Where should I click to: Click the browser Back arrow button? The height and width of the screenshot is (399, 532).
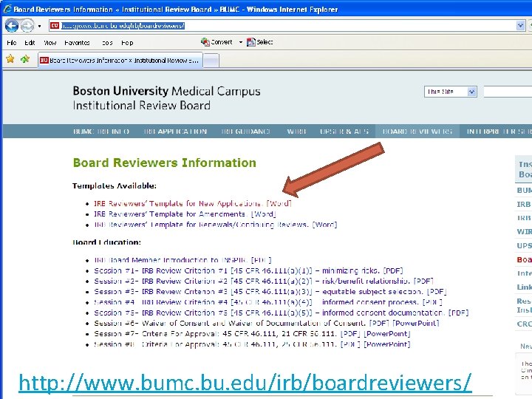tap(12, 25)
